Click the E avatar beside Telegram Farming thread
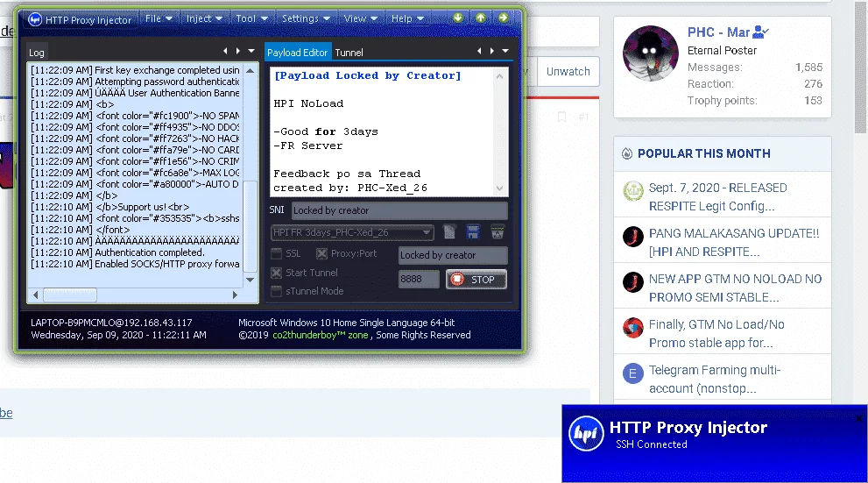Viewport: 868px width, 483px height. coord(633,373)
